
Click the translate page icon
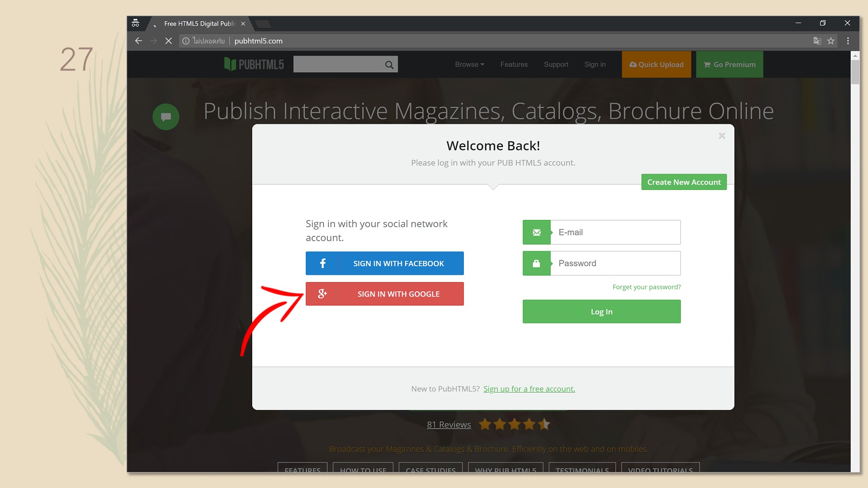[817, 41]
